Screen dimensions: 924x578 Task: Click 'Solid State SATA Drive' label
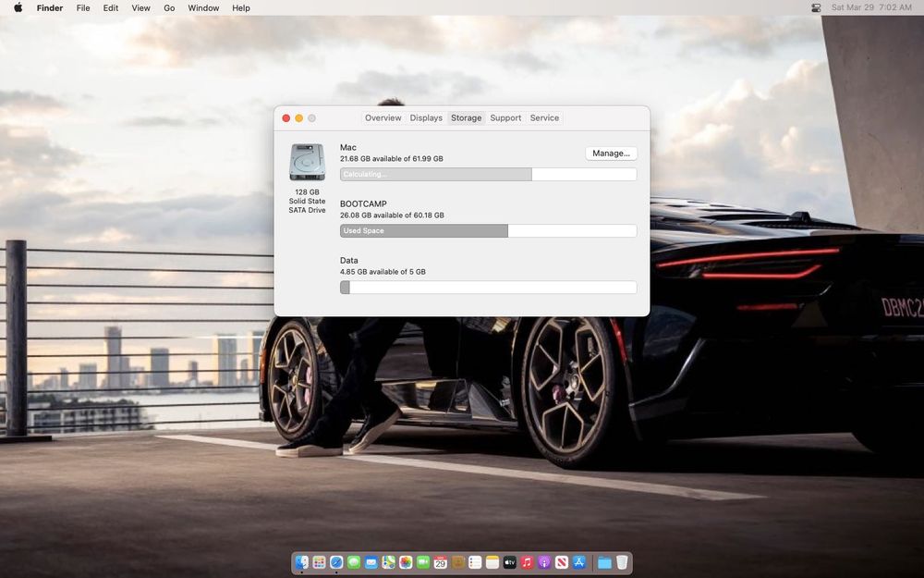(307, 205)
